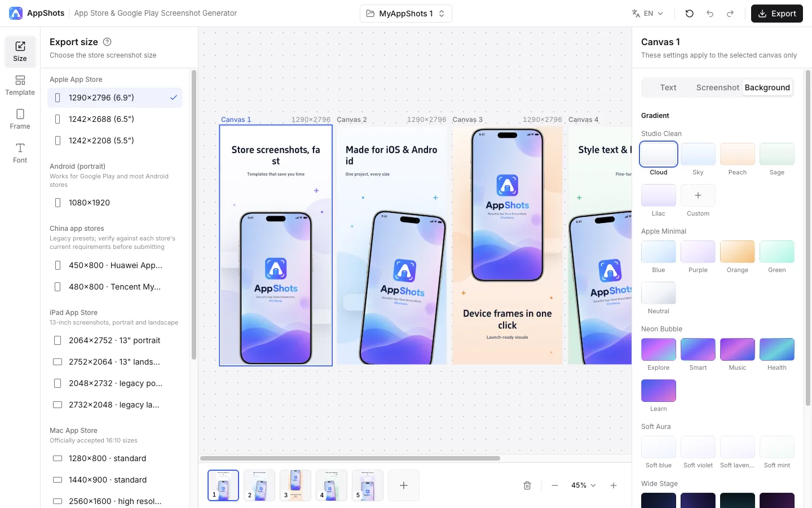Select the 2732×2048 legacy landscape size

tap(115, 405)
